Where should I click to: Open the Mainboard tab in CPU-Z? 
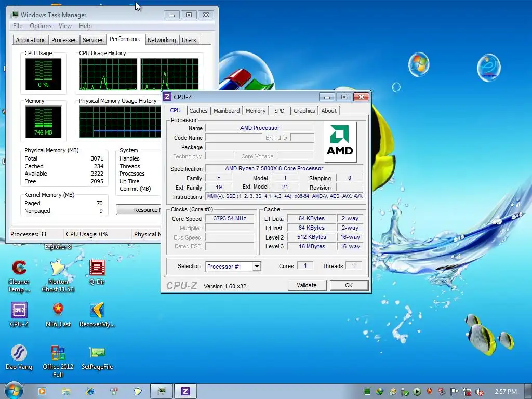click(227, 111)
